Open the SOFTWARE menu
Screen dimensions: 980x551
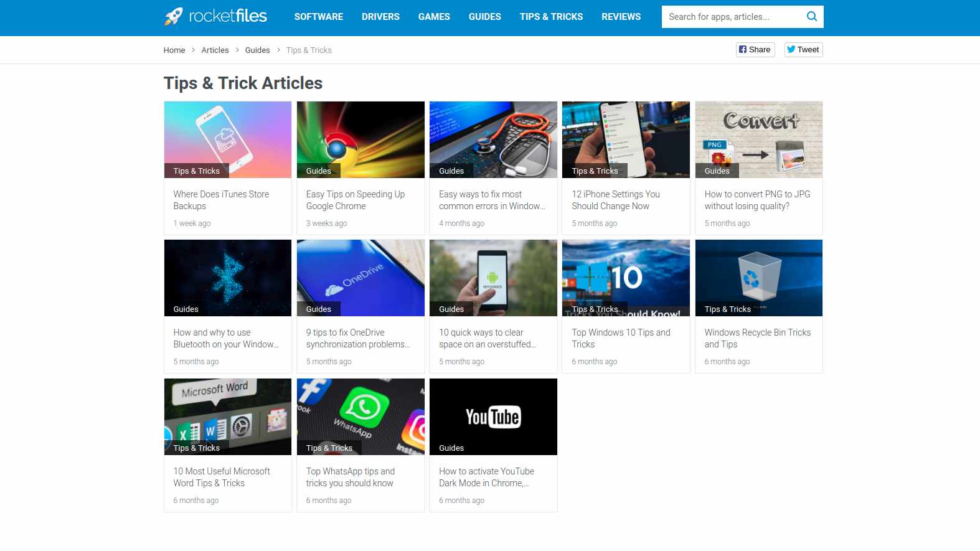(319, 17)
